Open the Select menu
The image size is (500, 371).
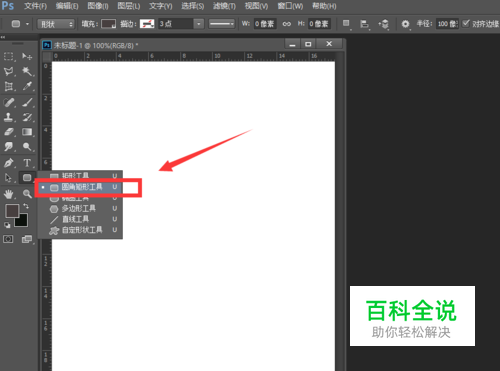193,6
